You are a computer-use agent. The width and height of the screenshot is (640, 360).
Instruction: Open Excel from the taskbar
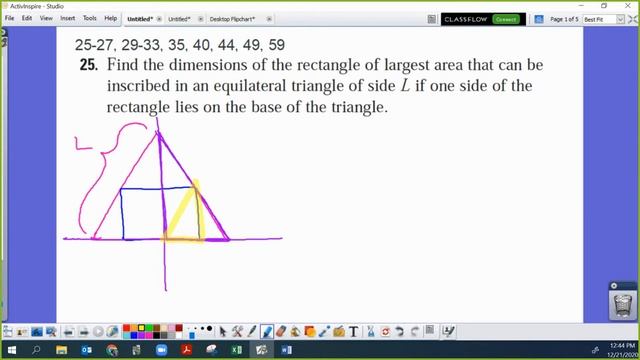pyautogui.click(x=237, y=350)
